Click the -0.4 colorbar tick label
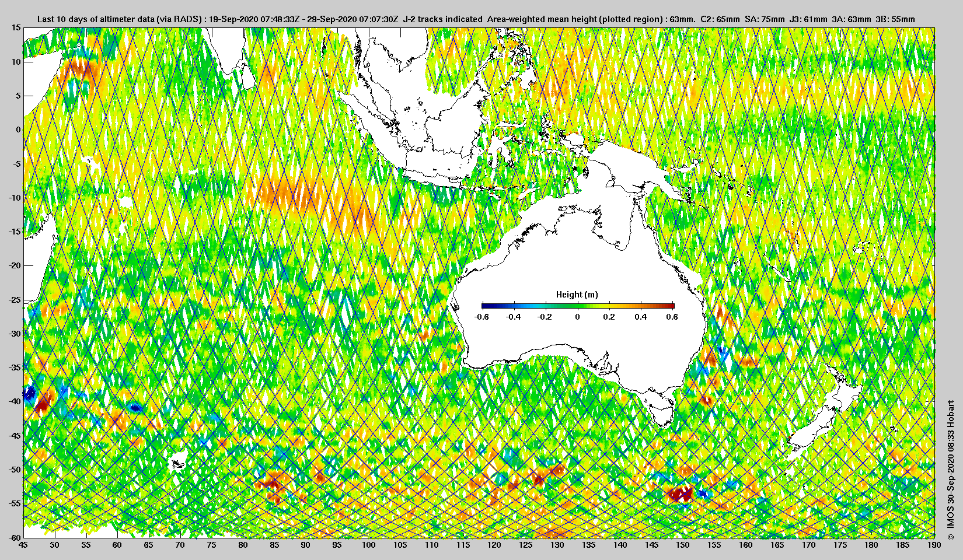The image size is (963, 560). (x=513, y=317)
